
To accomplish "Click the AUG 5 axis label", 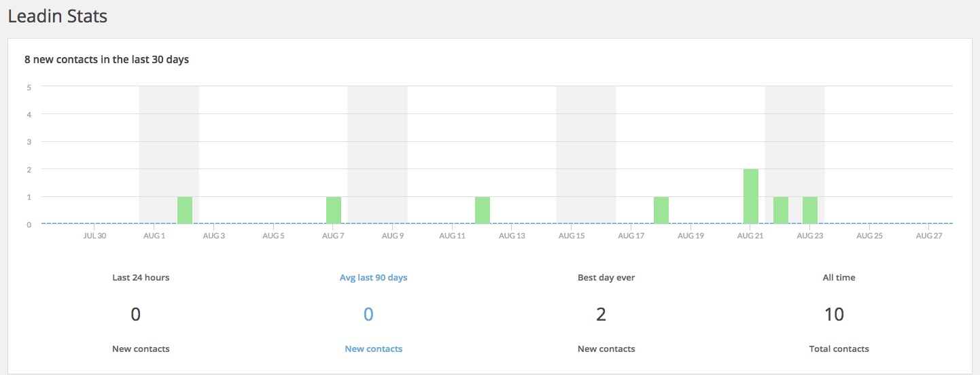I will tap(273, 236).
